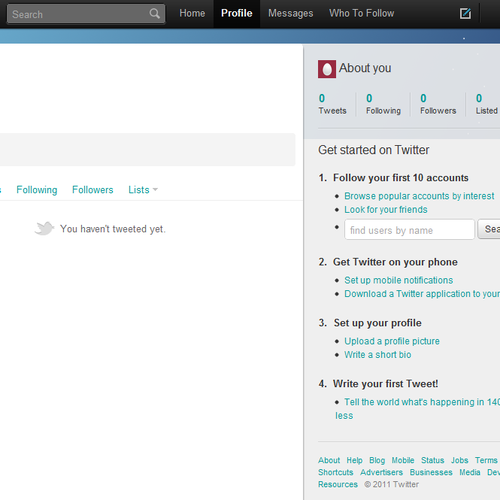This screenshot has height=500, width=500.
Task: Open the Mobile footer link
Action: (x=403, y=460)
